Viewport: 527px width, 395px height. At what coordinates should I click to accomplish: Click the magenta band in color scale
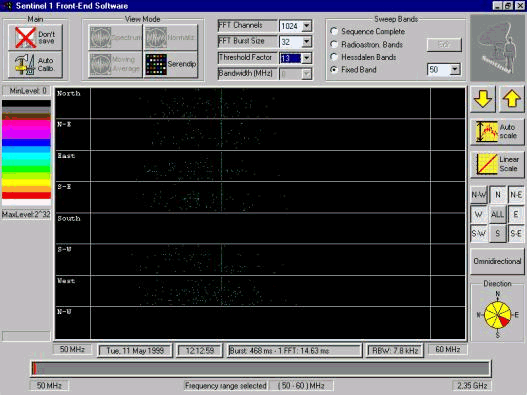click(26, 129)
